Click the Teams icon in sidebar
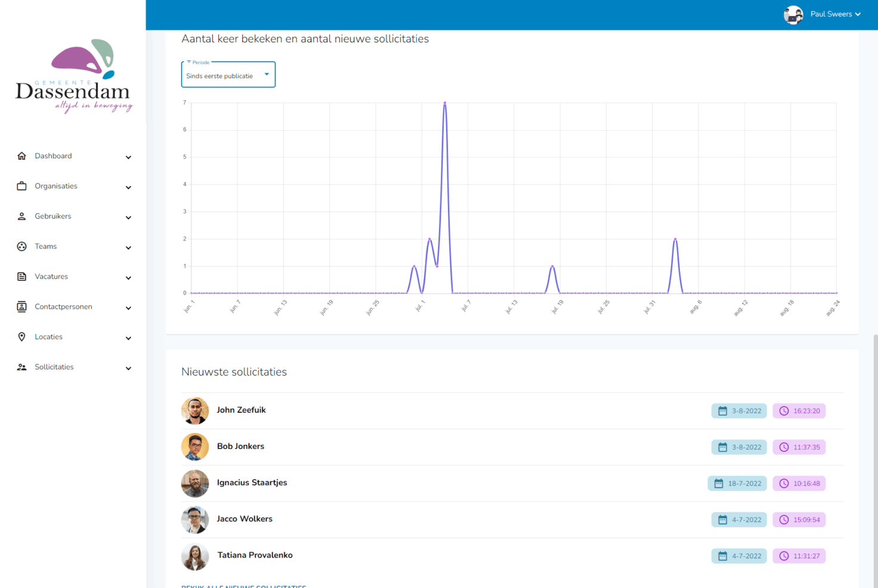 [x=22, y=246]
